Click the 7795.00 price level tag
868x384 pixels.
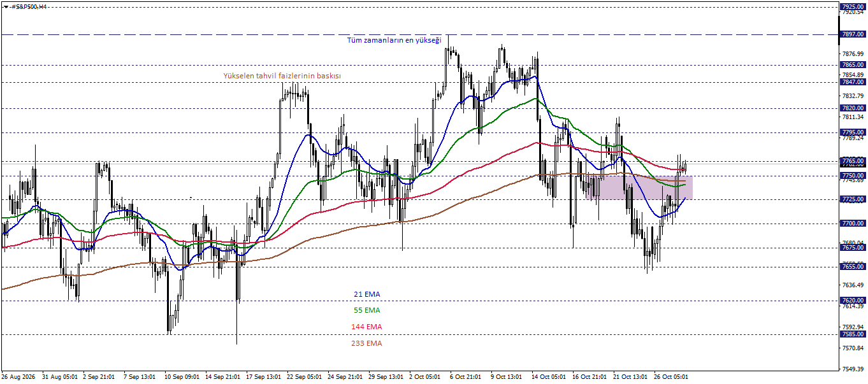(x=852, y=132)
